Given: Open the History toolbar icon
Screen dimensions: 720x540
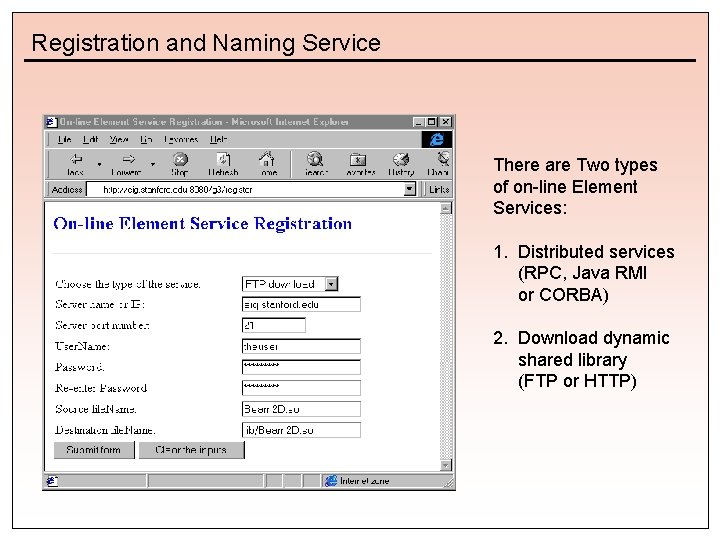Looking at the screenshot, I should tap(401, 159).
